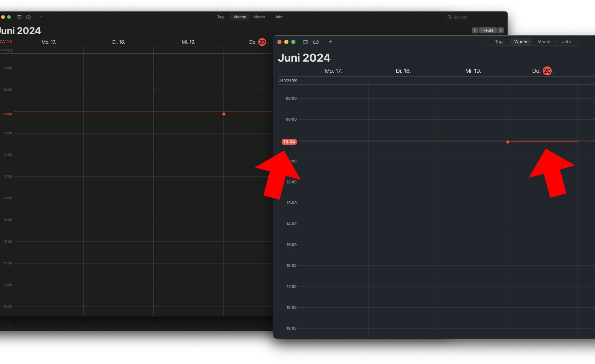Switch front window to Tag view
Viewport: 595px width, 364px height.
point(498,42)
